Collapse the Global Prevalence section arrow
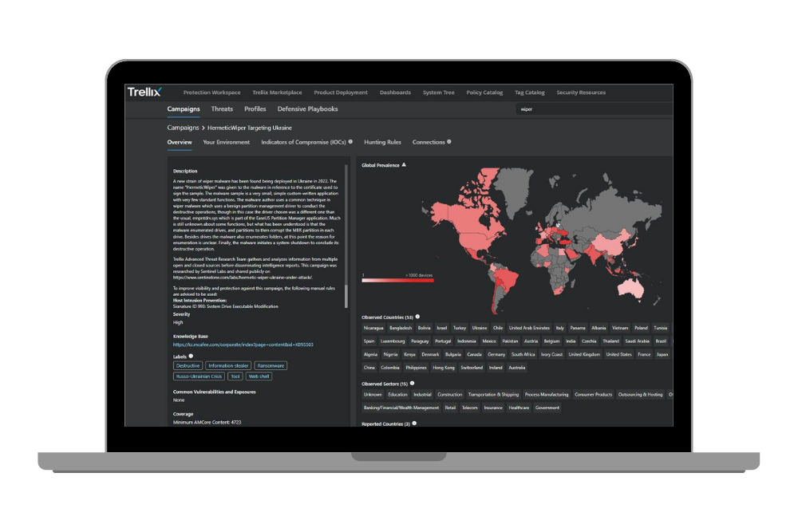 [x=404, y=165]
